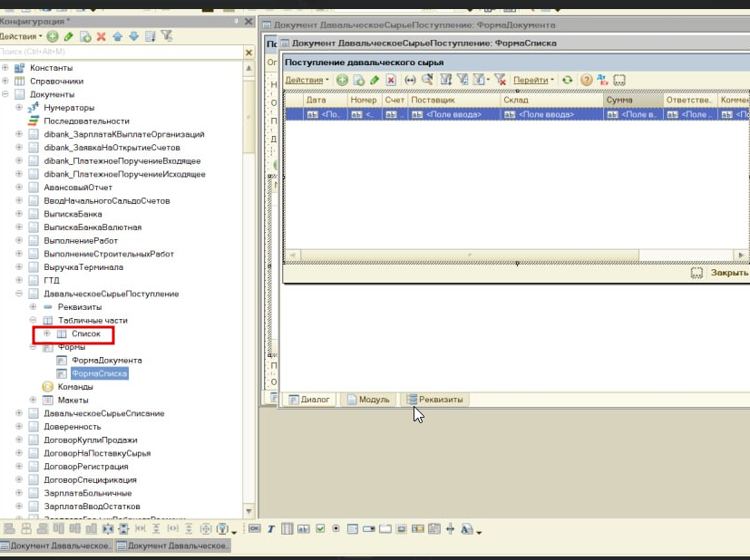Click the funnel filter icon in Configuration toolbar
750x560 pixels.
point(167,36)
